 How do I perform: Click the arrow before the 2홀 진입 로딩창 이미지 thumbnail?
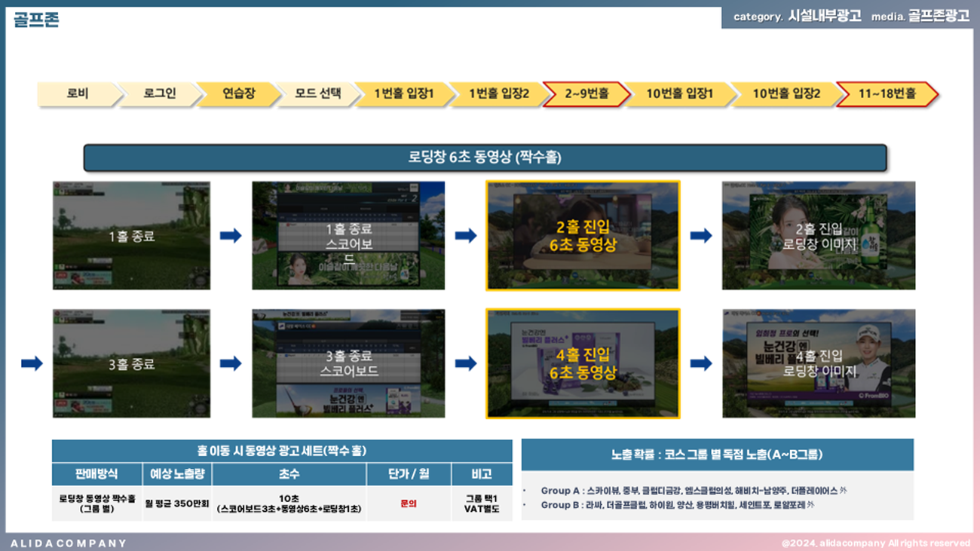point(701,236)
